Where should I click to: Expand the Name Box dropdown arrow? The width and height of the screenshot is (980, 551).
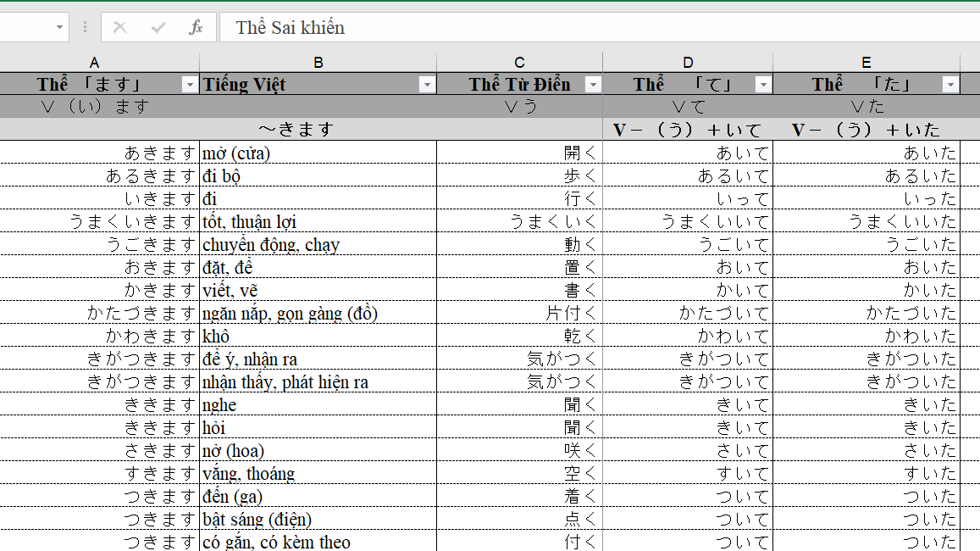coord(59,27)
